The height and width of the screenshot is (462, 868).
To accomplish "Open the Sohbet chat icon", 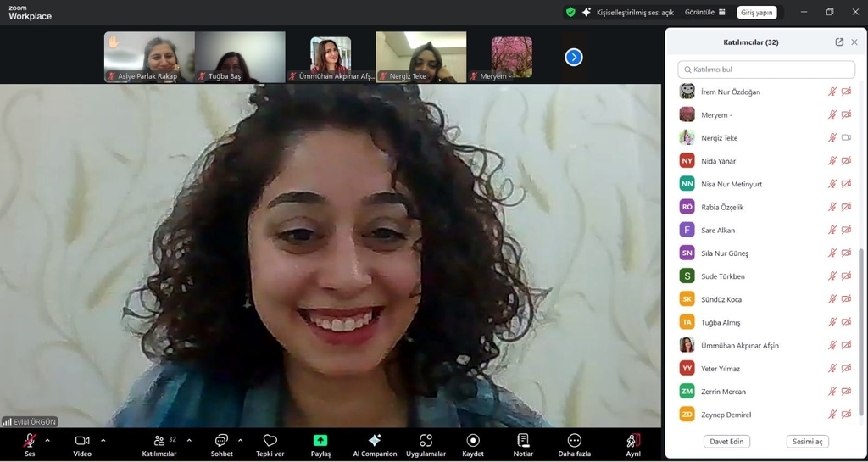I will pos(221,441).
